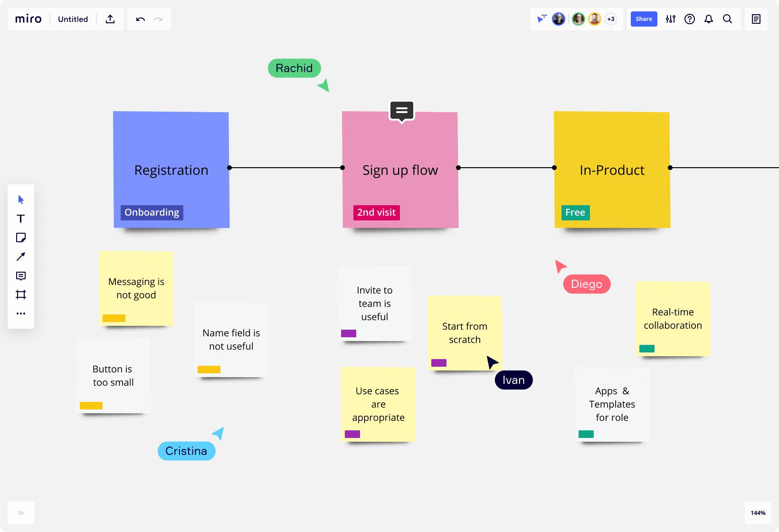Select 'Apps & Templates for role' note
This screenshot has height=532, width=779.
pos(612,404)
